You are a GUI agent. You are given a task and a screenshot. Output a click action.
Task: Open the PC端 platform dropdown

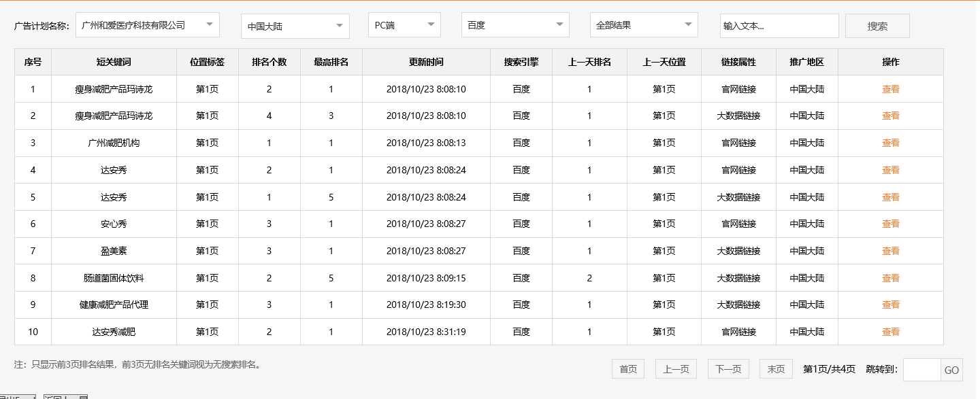point(404,24)
